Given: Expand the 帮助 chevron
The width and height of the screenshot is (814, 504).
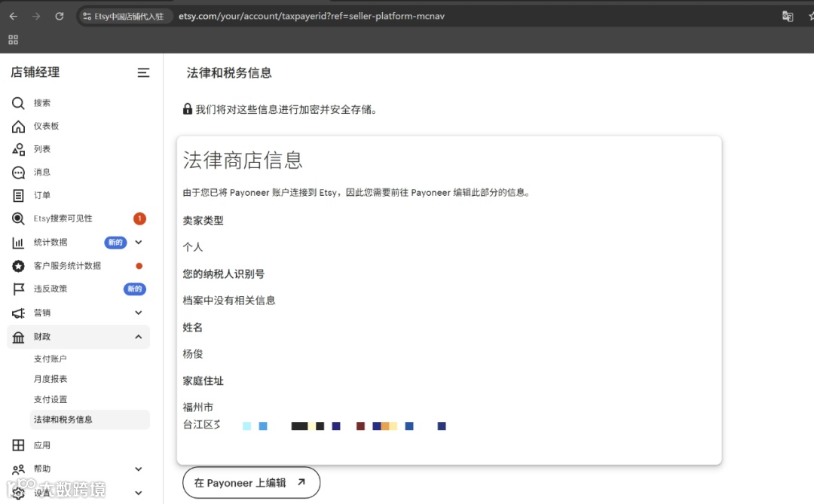Looking at the screenshot, I should coord(139,469).
